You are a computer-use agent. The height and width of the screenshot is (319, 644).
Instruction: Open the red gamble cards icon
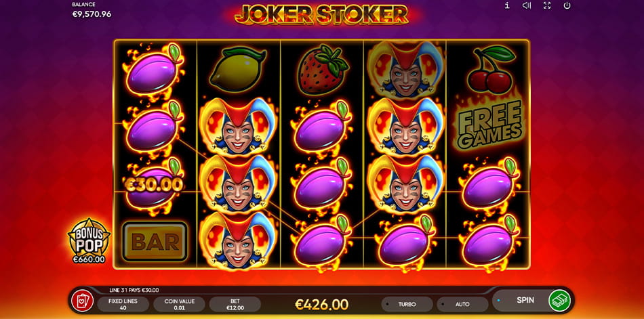pyautogui.click(x=82, y=301)
